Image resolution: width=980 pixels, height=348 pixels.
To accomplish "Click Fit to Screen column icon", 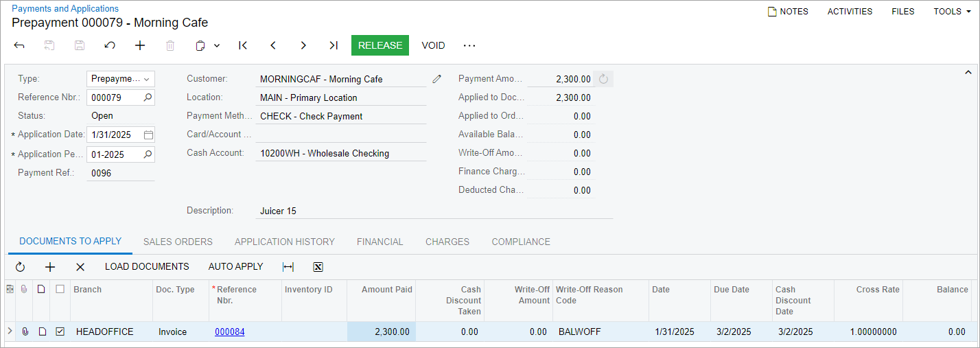I will click(288, 267).
